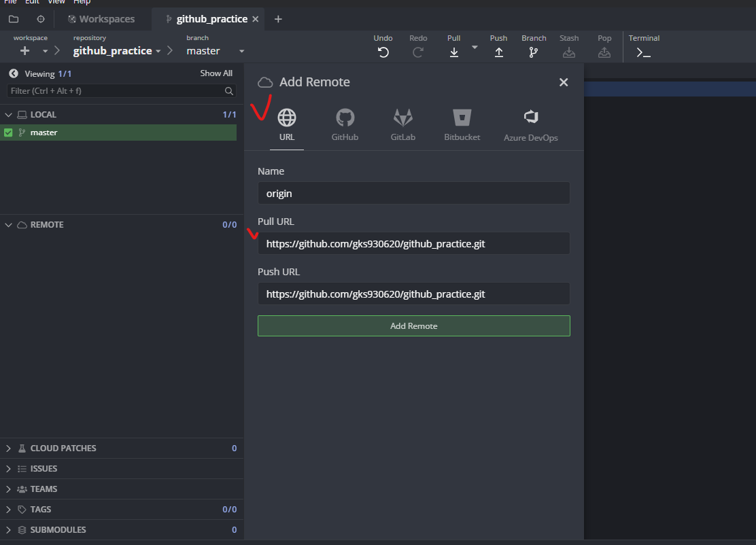Click the Undo toolbar icon

[x=383, y=52]
